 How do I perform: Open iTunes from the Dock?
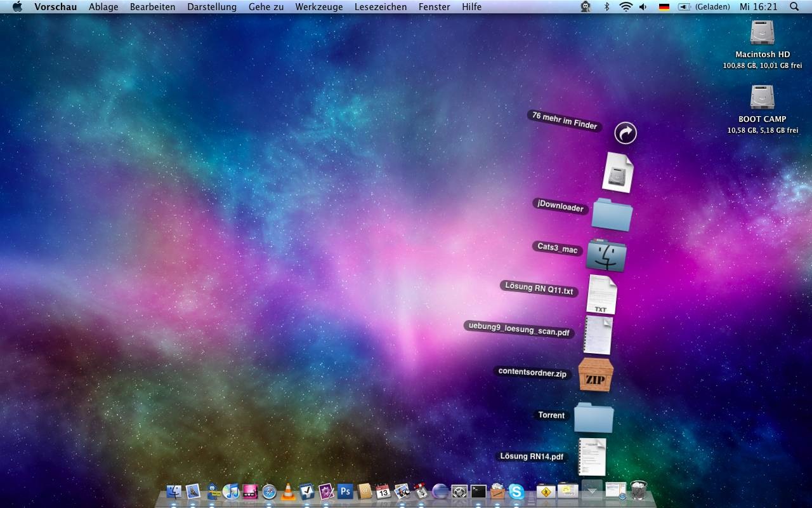click(x=231, y=491)
